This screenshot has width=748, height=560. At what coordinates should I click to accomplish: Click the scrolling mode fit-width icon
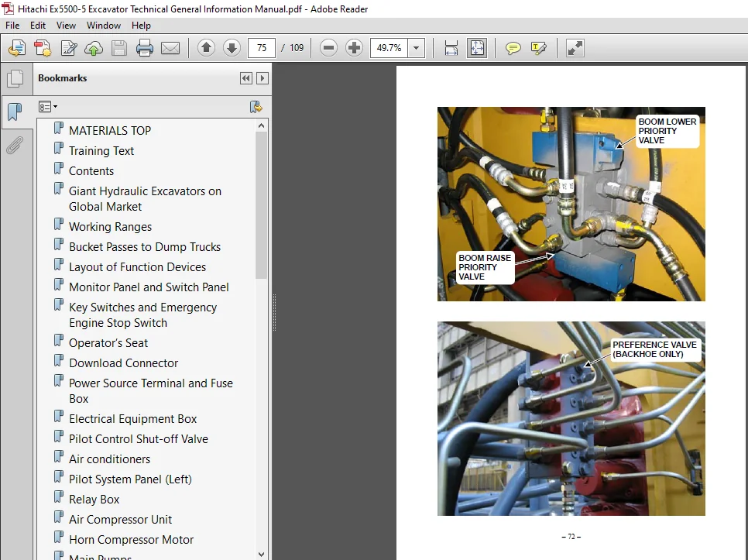pos(451,48)
